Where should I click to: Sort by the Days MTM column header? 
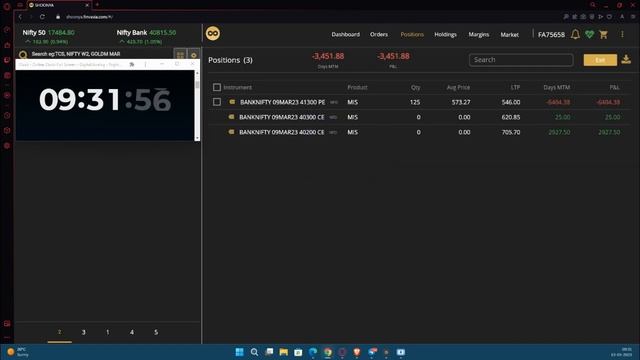(557, 87)
